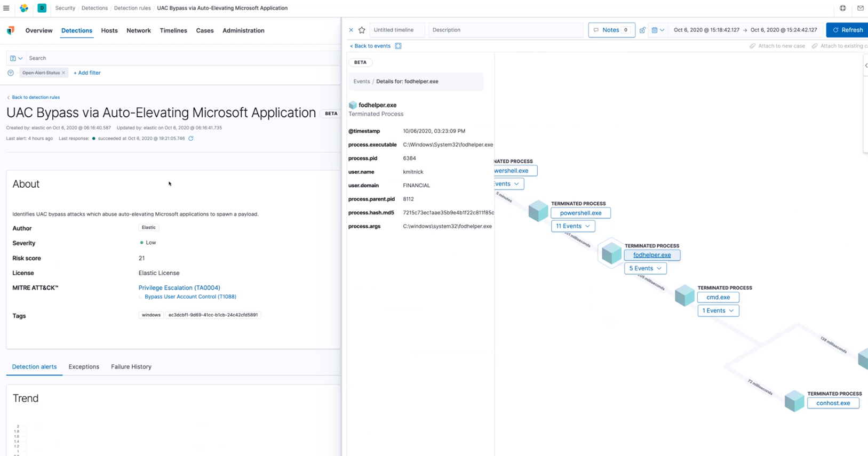The width and height of the screenshot is (868, 456).
Task: Expand the 1 Events dropdown under cmd.exe
Action: pos(718,310)
